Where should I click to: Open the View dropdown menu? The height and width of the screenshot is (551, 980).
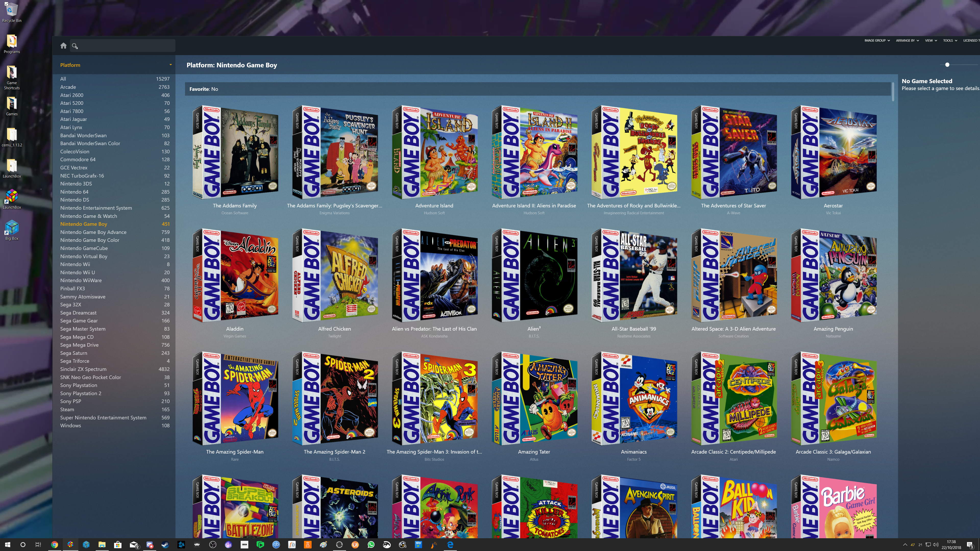[x=931, y=40]
